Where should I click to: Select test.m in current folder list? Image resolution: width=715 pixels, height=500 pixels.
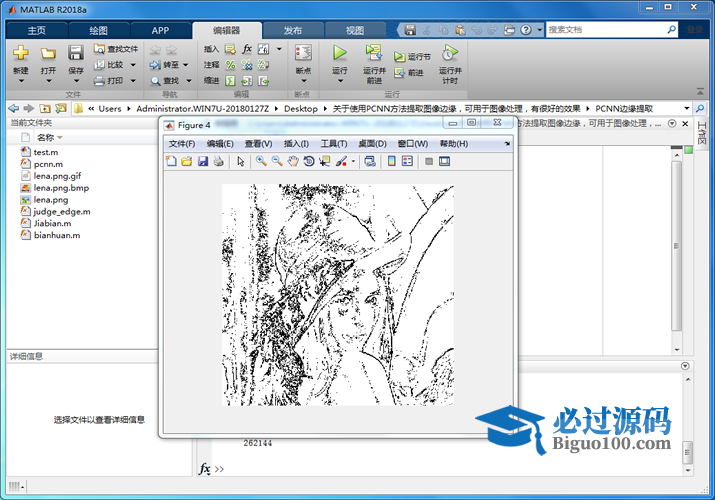tap(46, 152)
